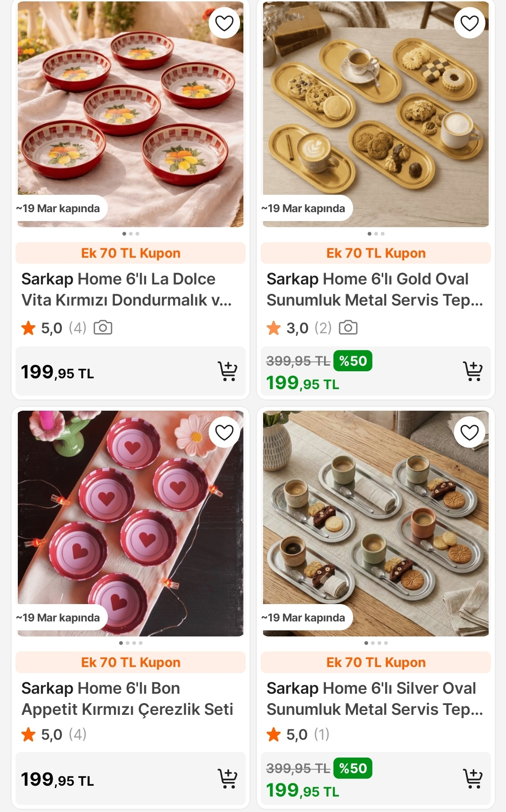Add Bon Appetit set to cart

pos(227,779)
